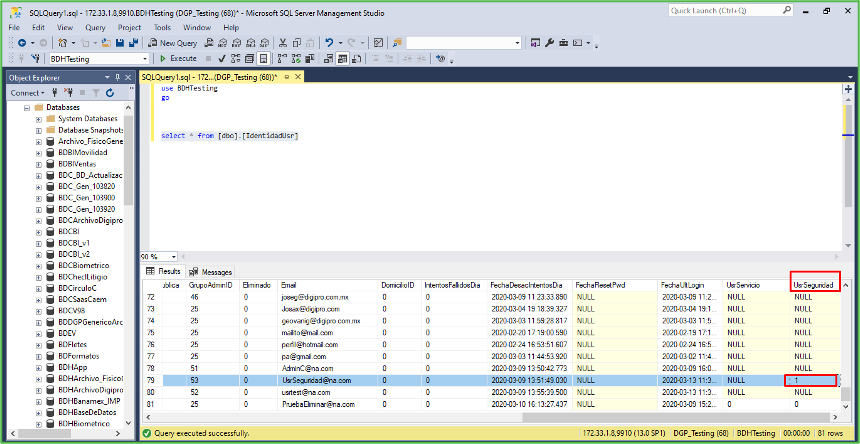
Task: Collapse the Databases tree node
Action: 27,107
